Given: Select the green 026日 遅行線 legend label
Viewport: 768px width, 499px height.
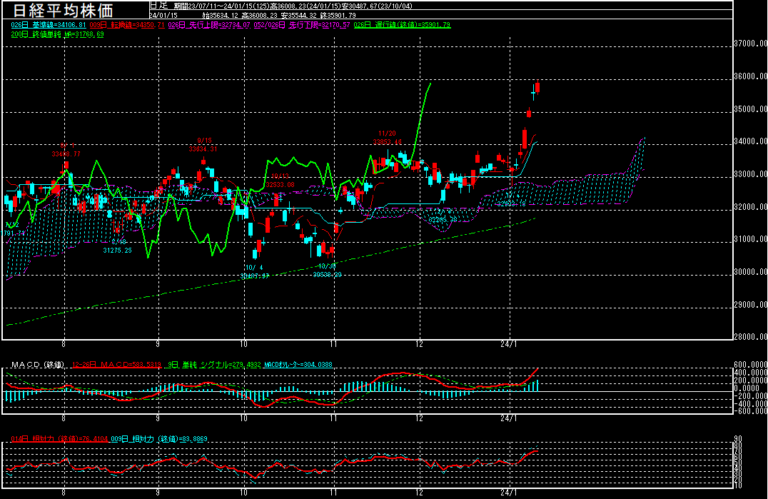Looking at the screenshot, I should click(402, 25).
